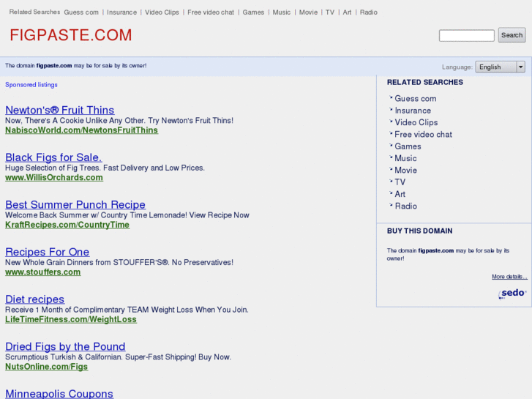
Task: Open Best Summer Punch Recipe ad
Action: (75, 204)
